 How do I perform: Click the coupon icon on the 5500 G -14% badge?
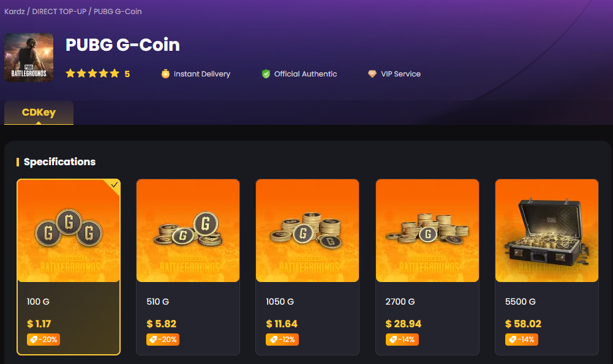point(514,340)
